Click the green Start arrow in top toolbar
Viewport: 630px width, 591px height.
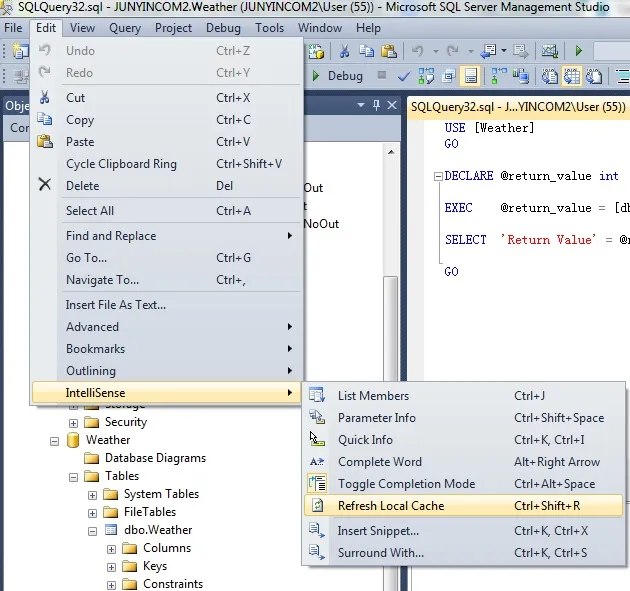(x=579, y=51)
